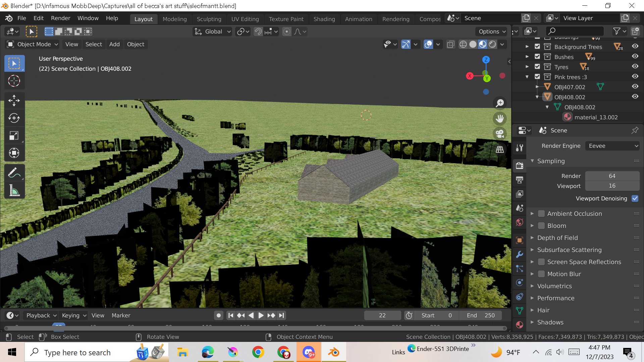
Task: Toggle camera view gizmo button
Action: coord(500,134)
